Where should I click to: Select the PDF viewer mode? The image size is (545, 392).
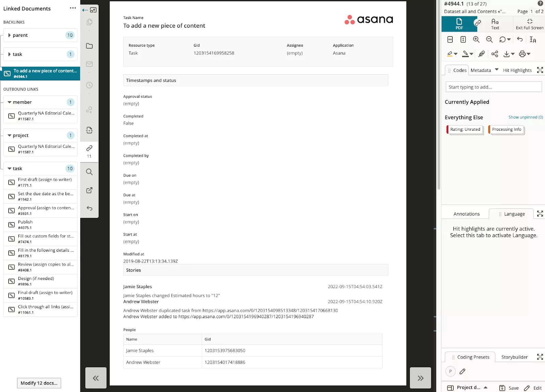pos(459,24)
